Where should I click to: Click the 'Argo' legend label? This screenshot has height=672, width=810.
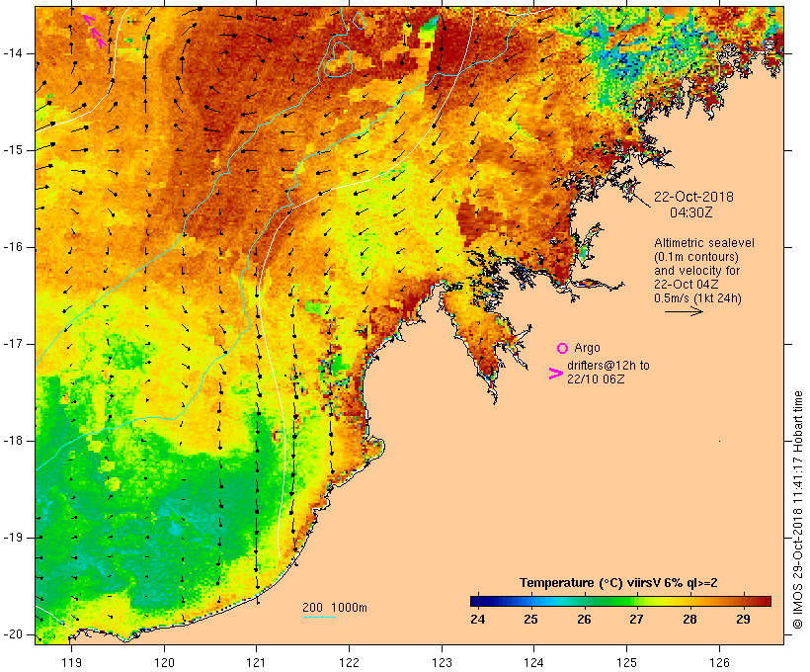click(x=587, y=348)
